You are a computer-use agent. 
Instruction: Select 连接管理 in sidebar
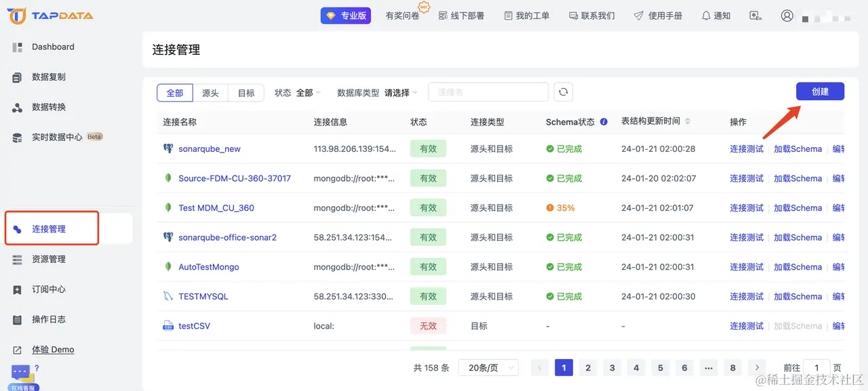tap(49, 229)
